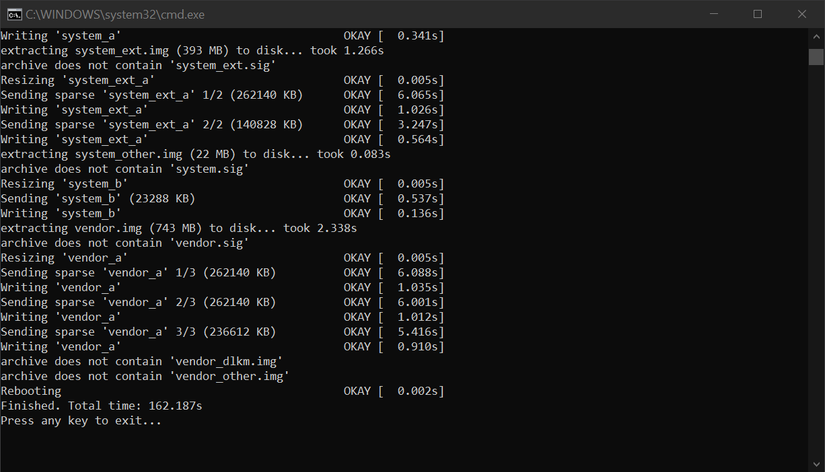The image size is (825, 472).
Task: Click the 'Press any key to exit...' line
Action: [80, 421]
